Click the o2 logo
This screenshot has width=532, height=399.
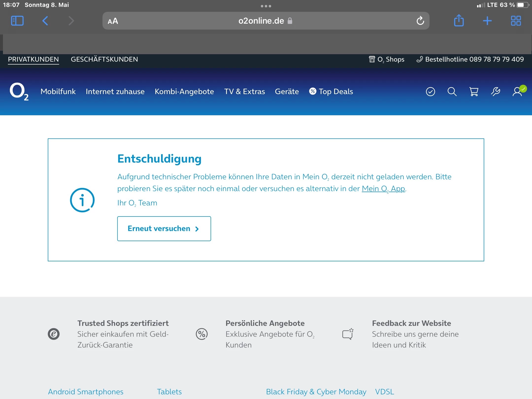19,92
